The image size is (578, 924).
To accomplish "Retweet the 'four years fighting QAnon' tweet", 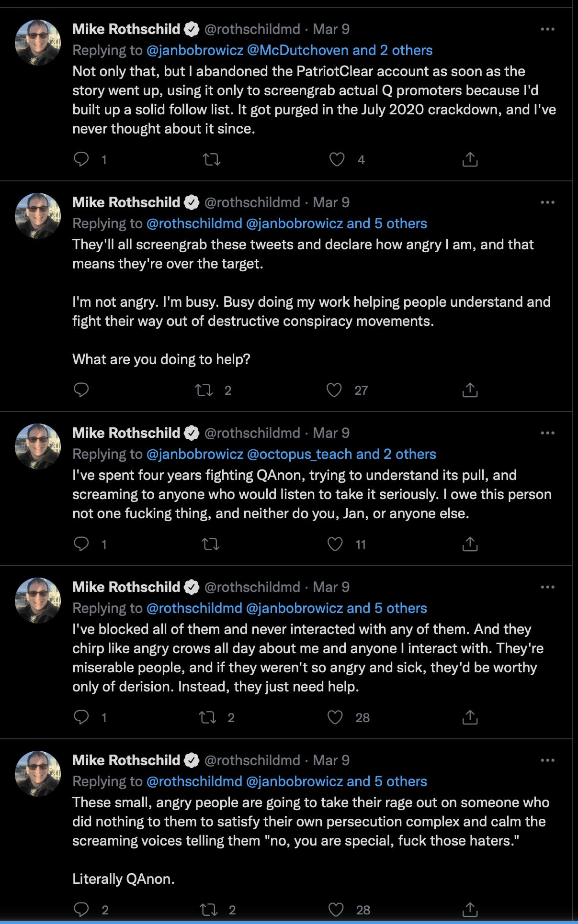I will [x=211, y=544].
